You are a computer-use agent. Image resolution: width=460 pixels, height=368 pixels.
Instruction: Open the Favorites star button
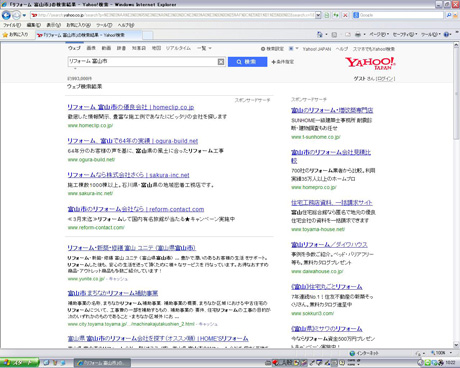point(15,34)
